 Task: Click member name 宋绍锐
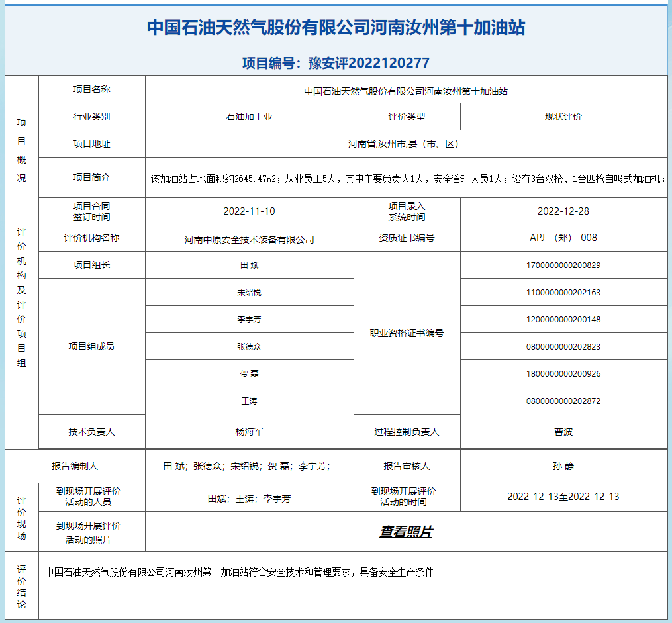(x=249, y=292)
